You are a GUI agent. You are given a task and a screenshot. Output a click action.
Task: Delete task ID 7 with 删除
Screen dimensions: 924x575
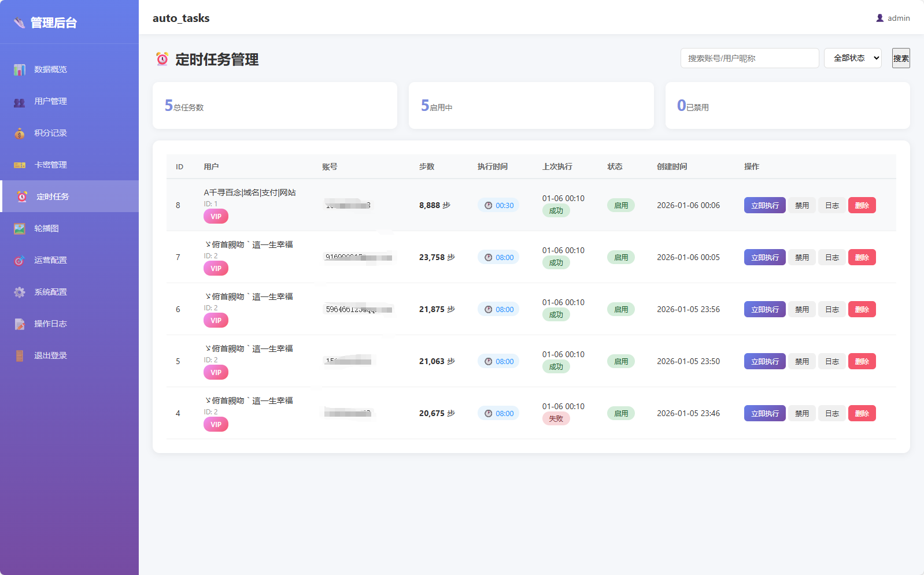click(862, 257)
